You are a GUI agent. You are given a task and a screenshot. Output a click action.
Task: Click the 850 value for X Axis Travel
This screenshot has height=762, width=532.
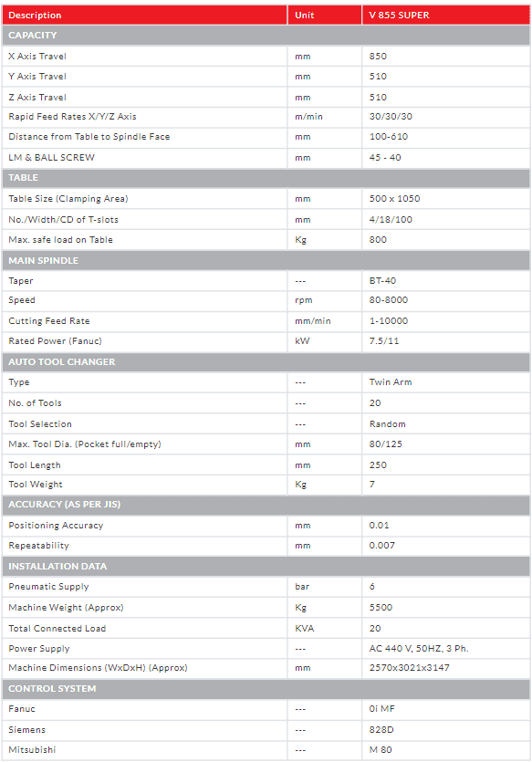click(x=378, y=57)
